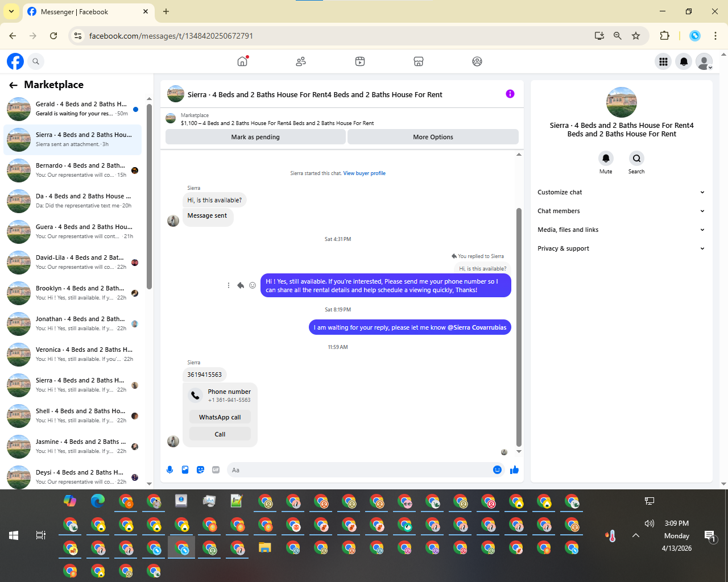Open the Chrome tab search dropdown

tap(11, 11)
